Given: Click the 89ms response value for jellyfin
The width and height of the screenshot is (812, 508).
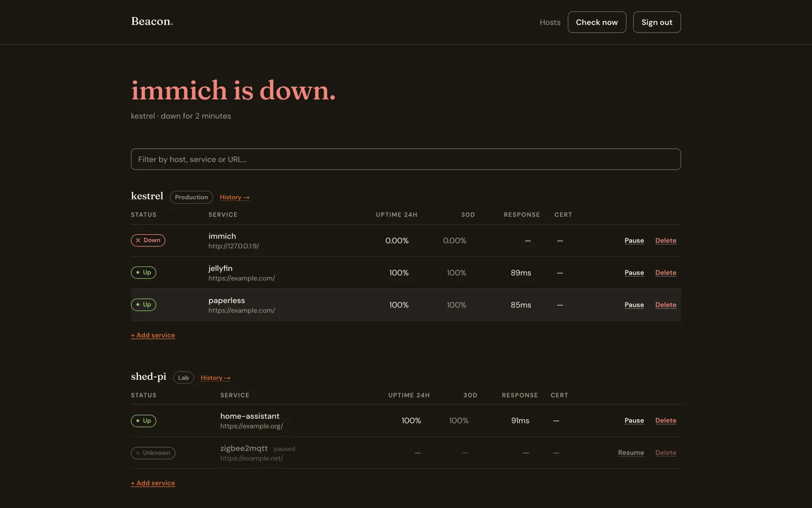Looking at the screenshot, I should click(x=521, y=273).
